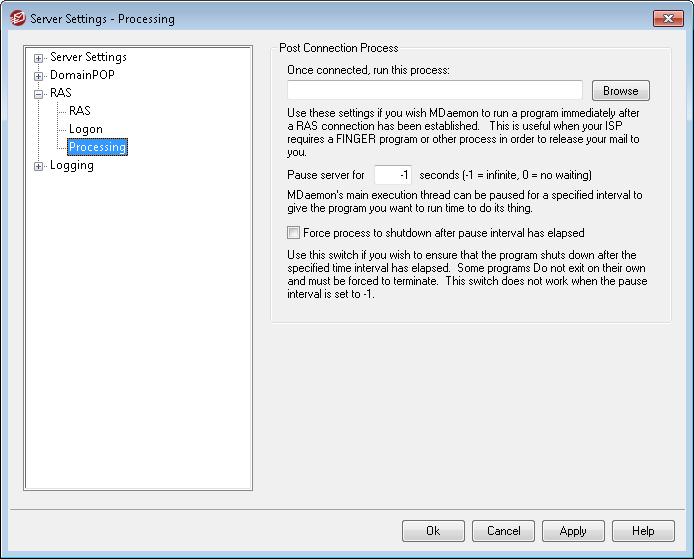Select the RAS child page item
Viewport: 694px width, 559px height.
tap(80, 111)
